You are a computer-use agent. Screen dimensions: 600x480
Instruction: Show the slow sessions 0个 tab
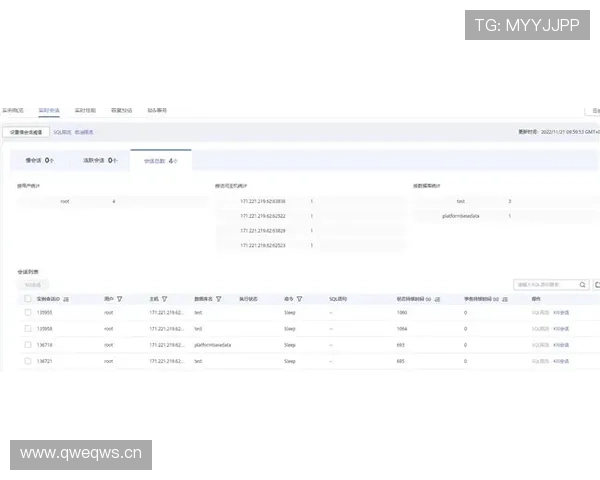pyautogui.click(x=40, y=160)
